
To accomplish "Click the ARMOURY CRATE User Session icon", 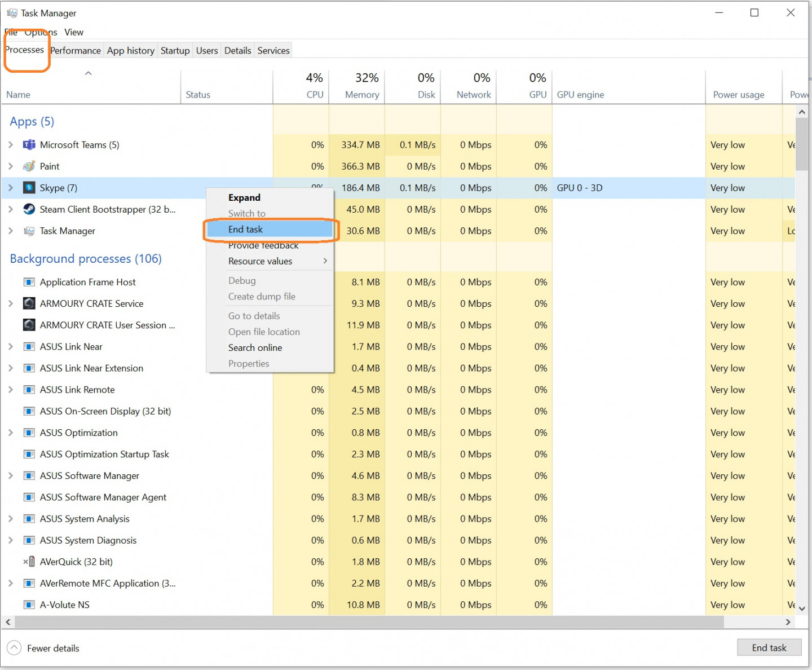I will [x=29, y=325].
